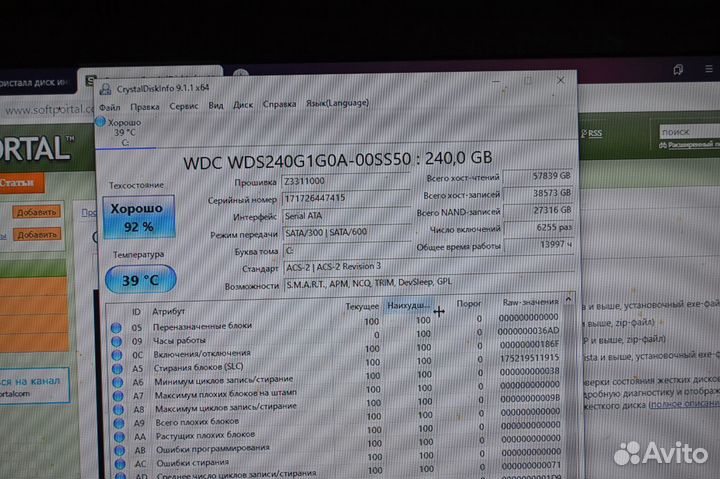Click the browser bookmarks icon near top right
Viewport: 720px width, 479px height.
pyautogui.click(x=678, y=69)
